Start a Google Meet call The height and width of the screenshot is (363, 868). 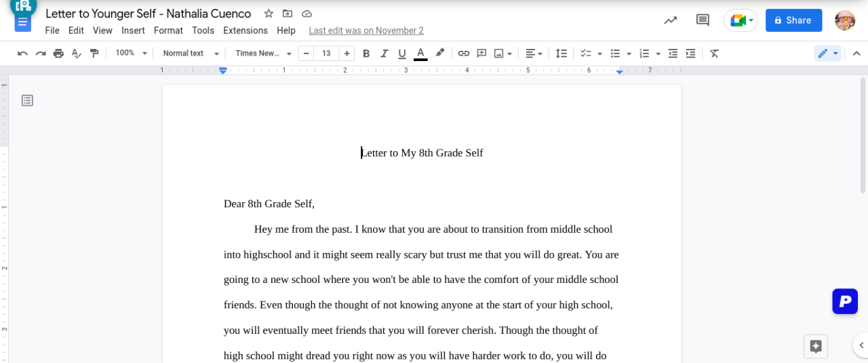pyautogui.click(x=741, y=20)
